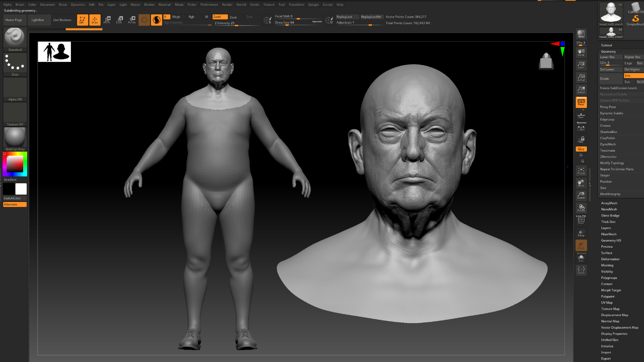The width and height of the screenshot is (644, 362).
Task: Expand the Deformation palette
Action: click(610, 259)
